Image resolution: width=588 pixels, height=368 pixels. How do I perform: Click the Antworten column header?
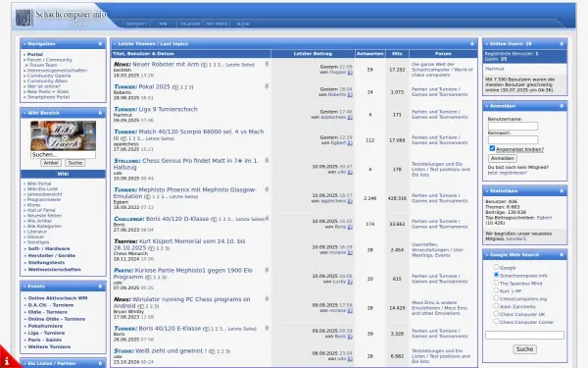[x=369, y=54]
